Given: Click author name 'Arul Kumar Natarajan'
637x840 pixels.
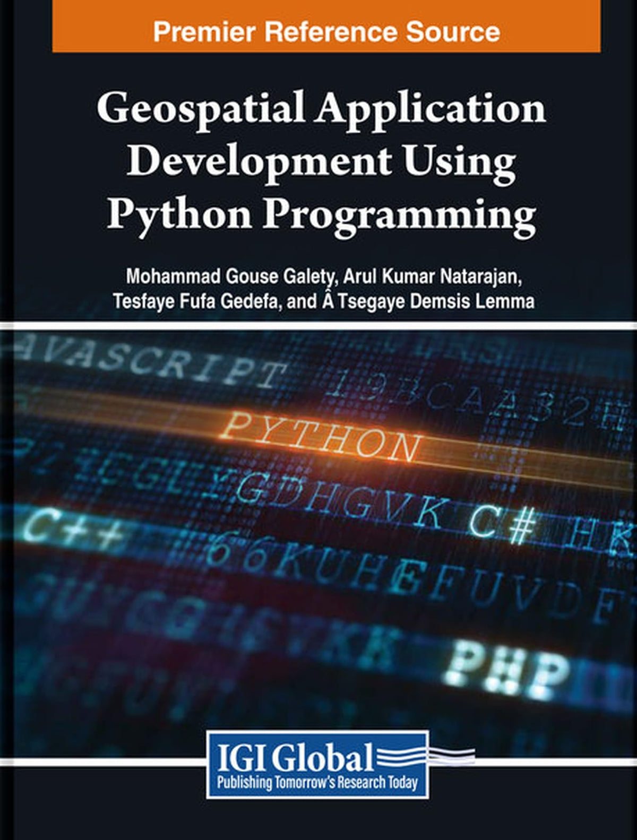Looking at the screenshot, I should pos(433,276).
